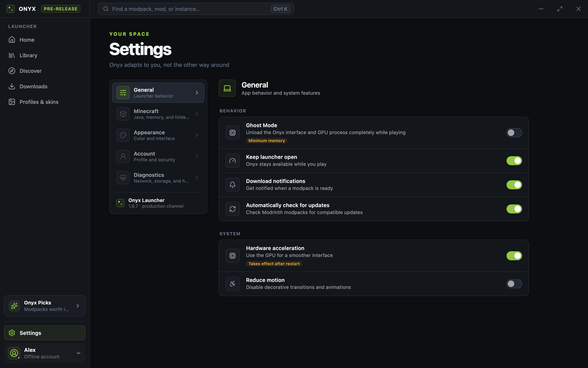Click Alex's avatar icon
Screen dimensions: 588x368
pos(14,353)
